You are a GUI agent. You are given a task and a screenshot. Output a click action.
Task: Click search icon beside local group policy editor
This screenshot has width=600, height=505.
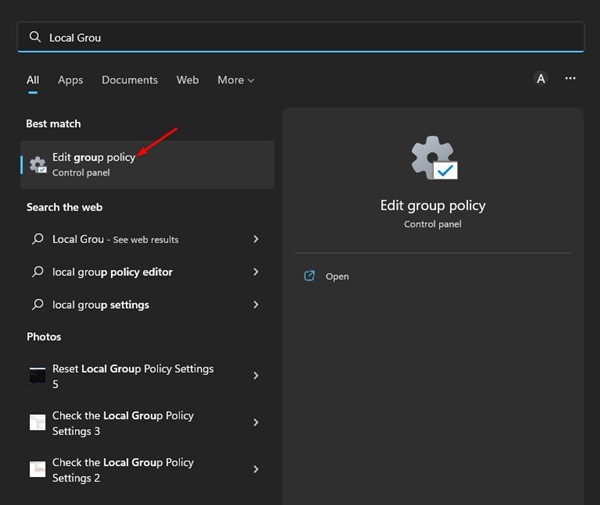point(38,272)
